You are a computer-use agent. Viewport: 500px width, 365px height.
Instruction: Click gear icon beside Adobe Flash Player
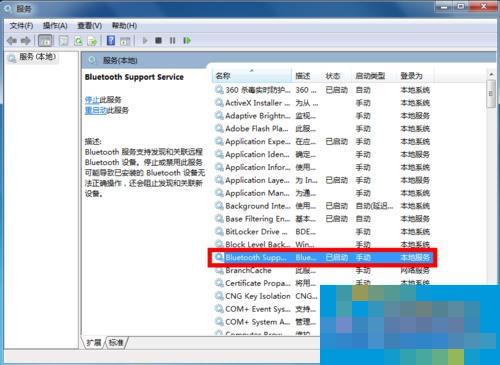point(219,129)
